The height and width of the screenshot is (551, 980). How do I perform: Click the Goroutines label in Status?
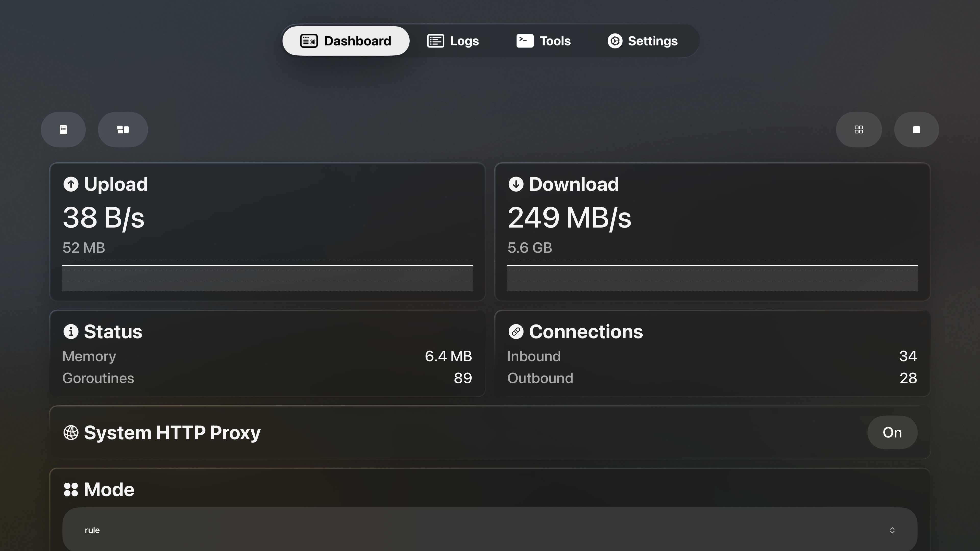tap(98, 378)
